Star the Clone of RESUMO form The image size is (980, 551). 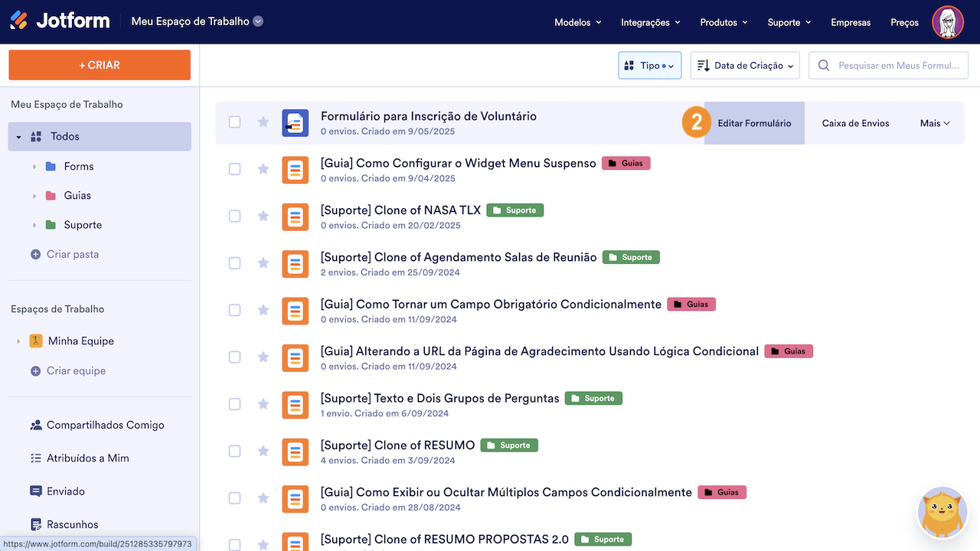pos(263,452)
